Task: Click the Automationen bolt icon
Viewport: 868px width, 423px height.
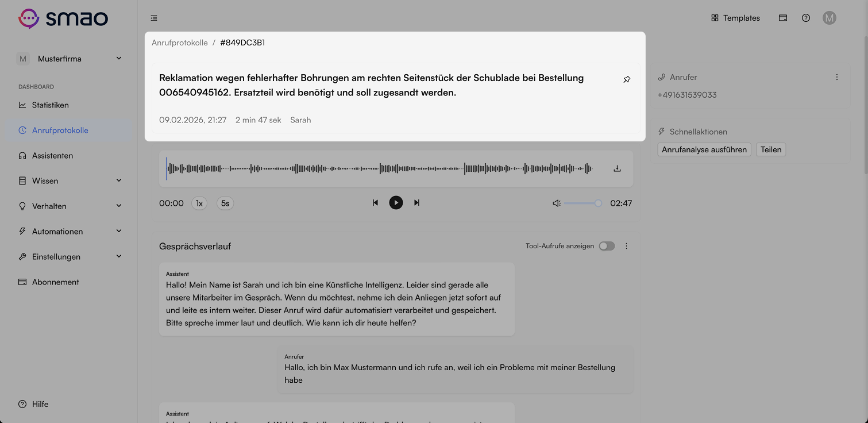Action: [x=22, y=232]
